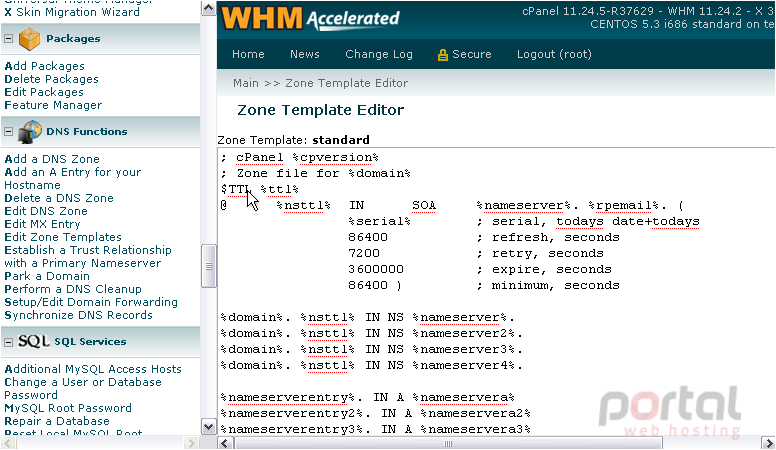776x450 pixels.
Task: Open Add Packages link
Action: click(x=45, y=66)
